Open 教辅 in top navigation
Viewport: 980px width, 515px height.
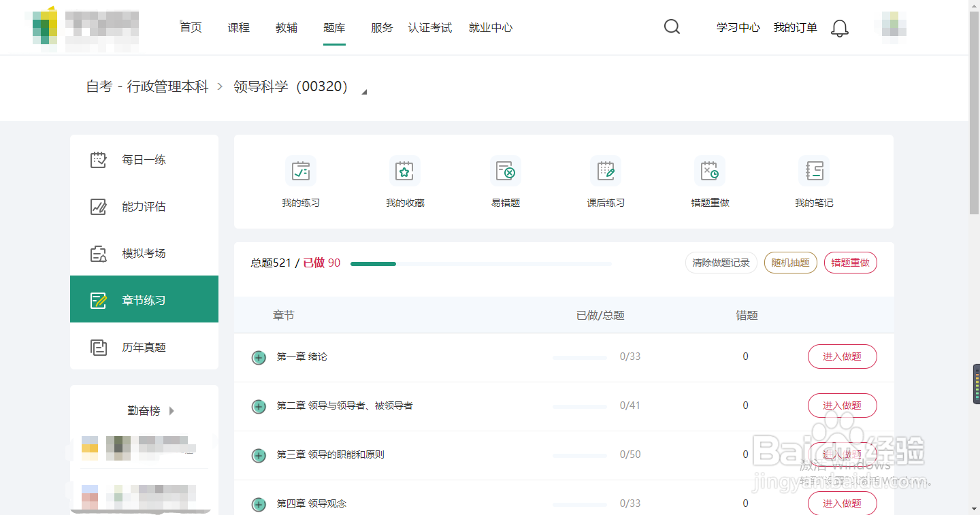point(287,27)
